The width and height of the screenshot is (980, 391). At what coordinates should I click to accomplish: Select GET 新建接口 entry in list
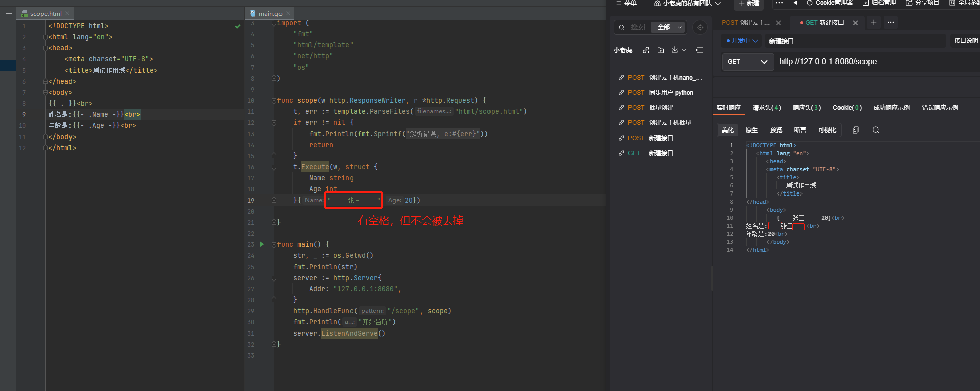[660, 153]
